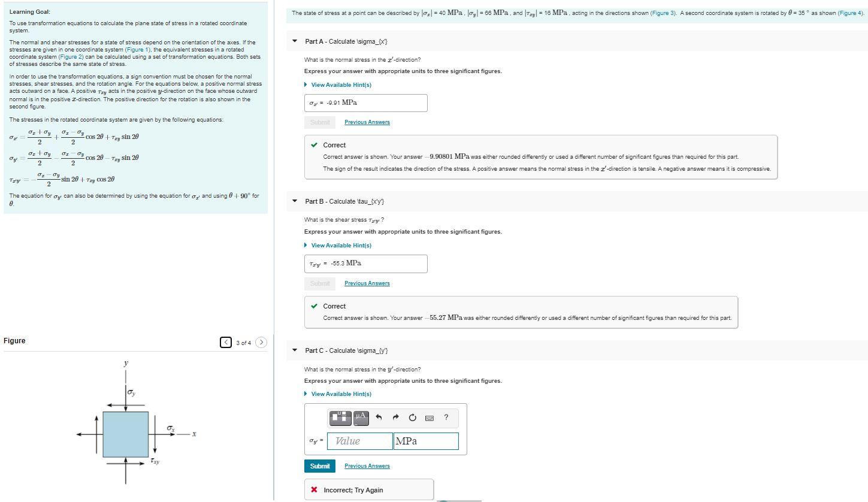Click the Part C Value input field
Viewport: 868px width, 502px height.
(359, 441)
